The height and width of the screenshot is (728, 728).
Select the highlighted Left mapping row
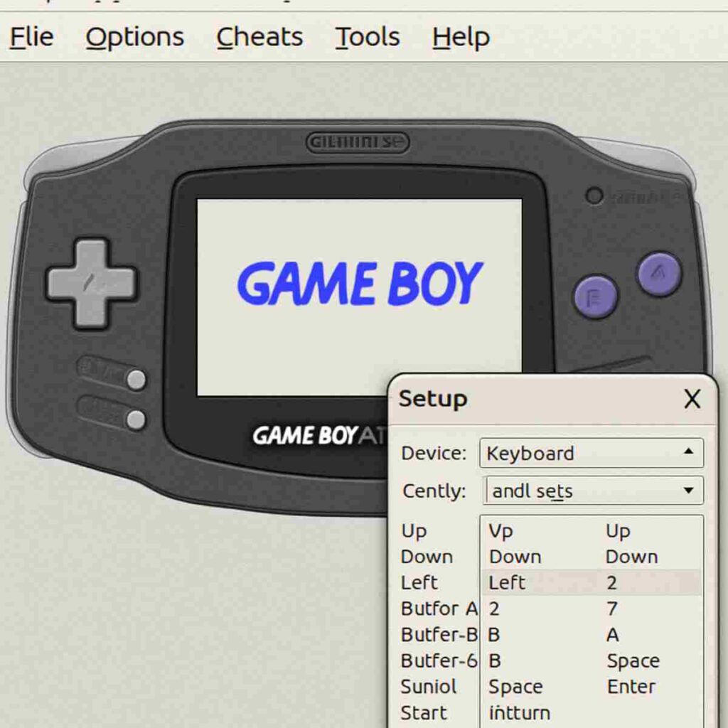click(x=591, y=582)
